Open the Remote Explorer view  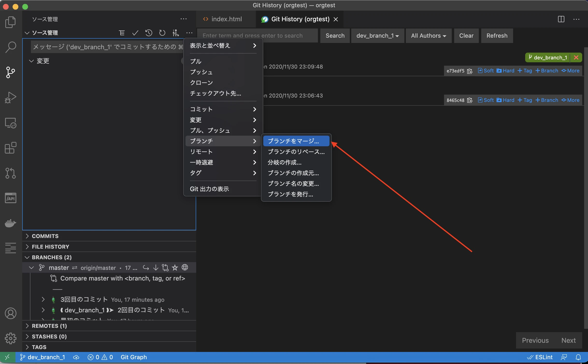coord(10,123)
